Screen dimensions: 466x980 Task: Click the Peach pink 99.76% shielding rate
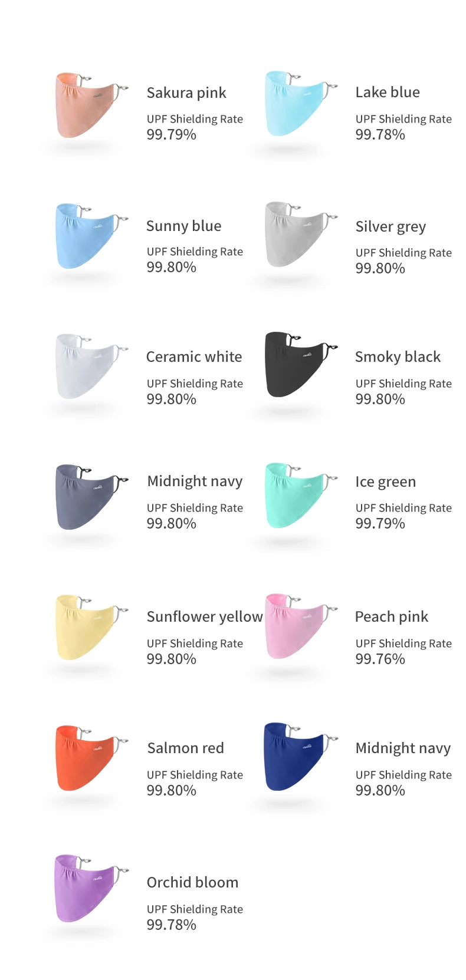coord(380,659)
